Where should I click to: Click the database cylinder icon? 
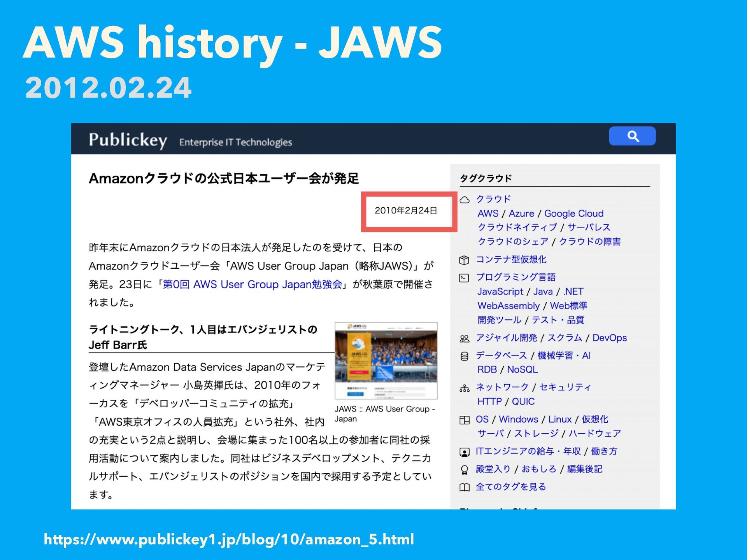point(464,356)
